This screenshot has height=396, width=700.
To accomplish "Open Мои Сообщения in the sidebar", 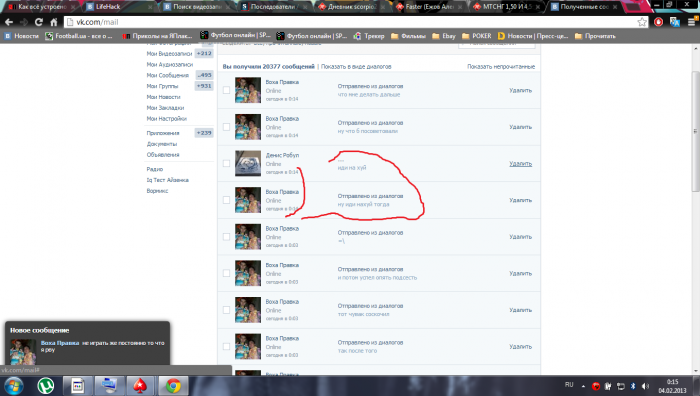I will pos(167,75).
